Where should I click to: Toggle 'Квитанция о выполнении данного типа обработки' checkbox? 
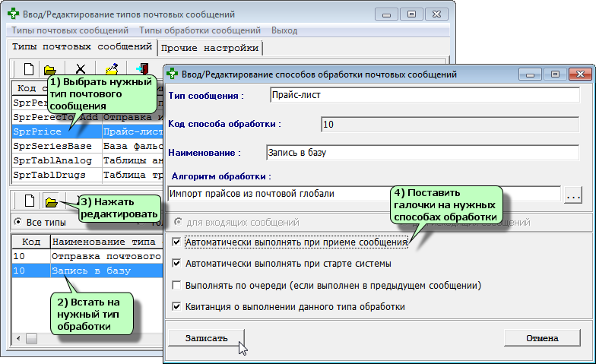click(x=177, y=307)
